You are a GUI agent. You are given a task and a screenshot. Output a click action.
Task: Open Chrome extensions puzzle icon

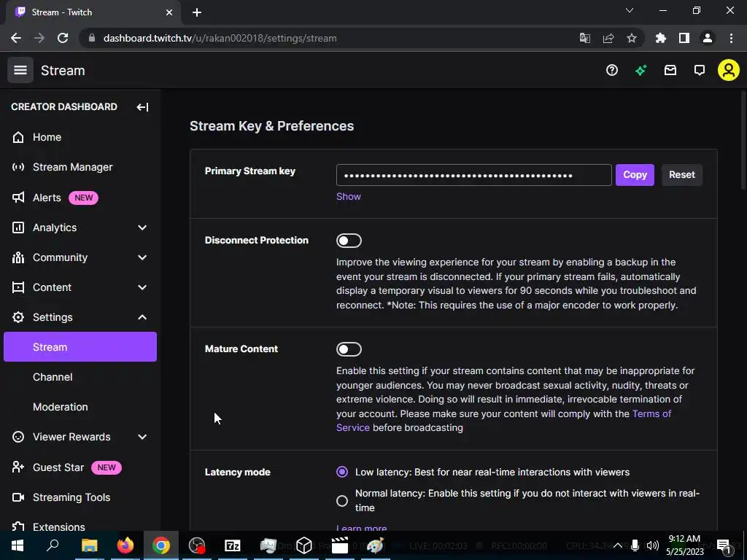[x=661, y=38]
